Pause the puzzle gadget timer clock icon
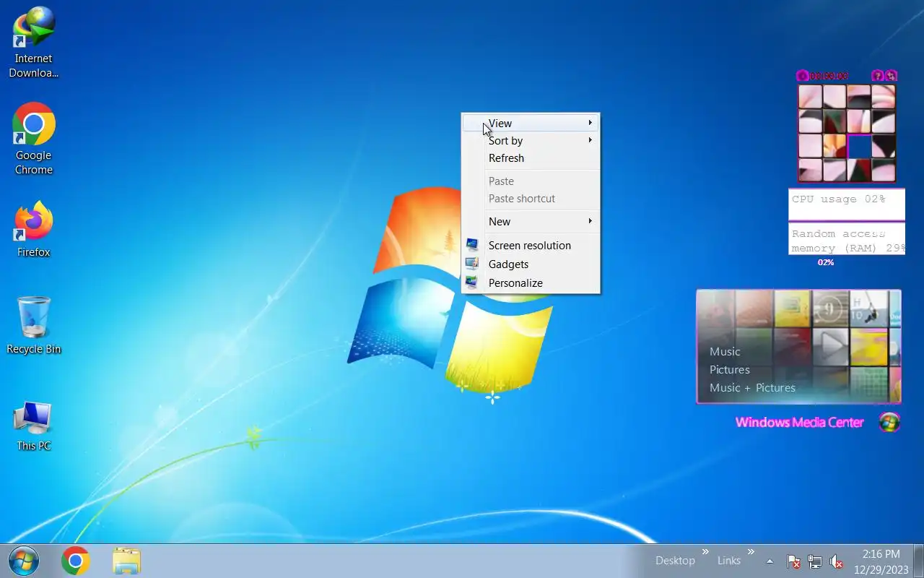The height and width of the screenshot is (578, 924). pyautogui.click(x=802, y=76)
